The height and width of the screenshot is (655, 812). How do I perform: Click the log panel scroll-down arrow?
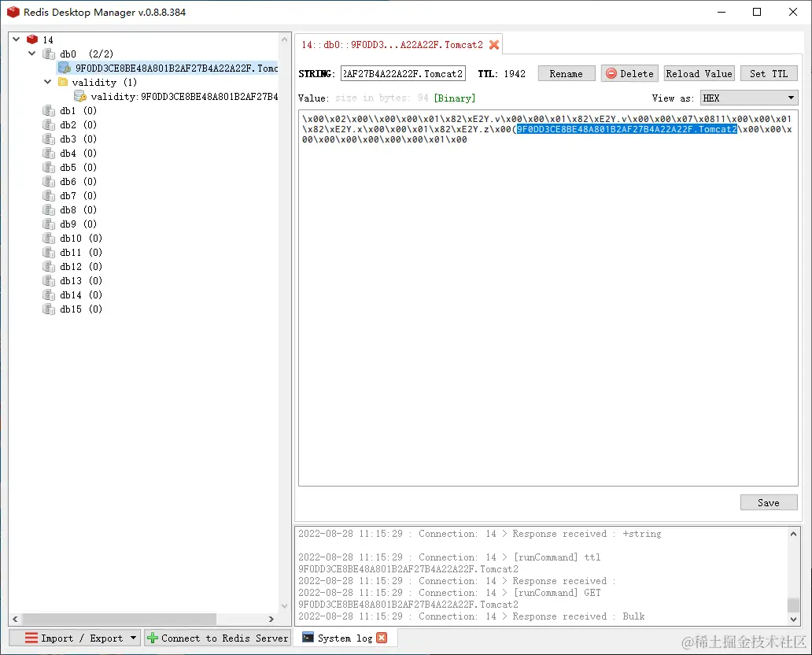(793, 619)
